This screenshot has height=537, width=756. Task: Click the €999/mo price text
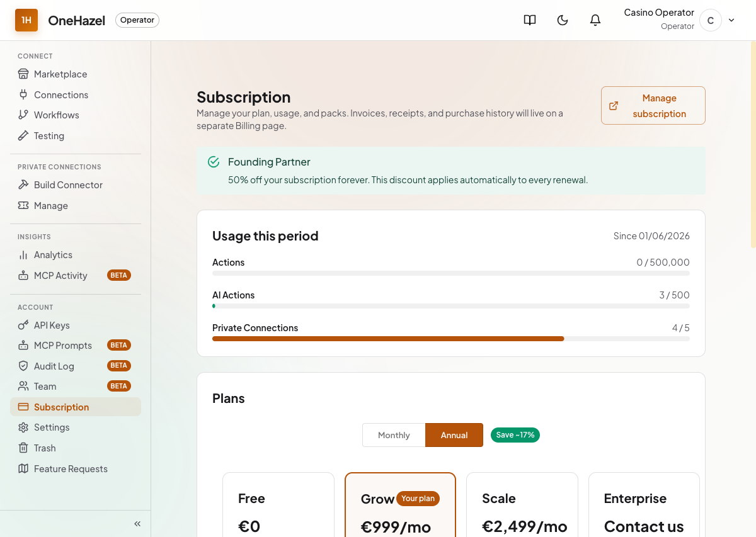tap(396, 527)
